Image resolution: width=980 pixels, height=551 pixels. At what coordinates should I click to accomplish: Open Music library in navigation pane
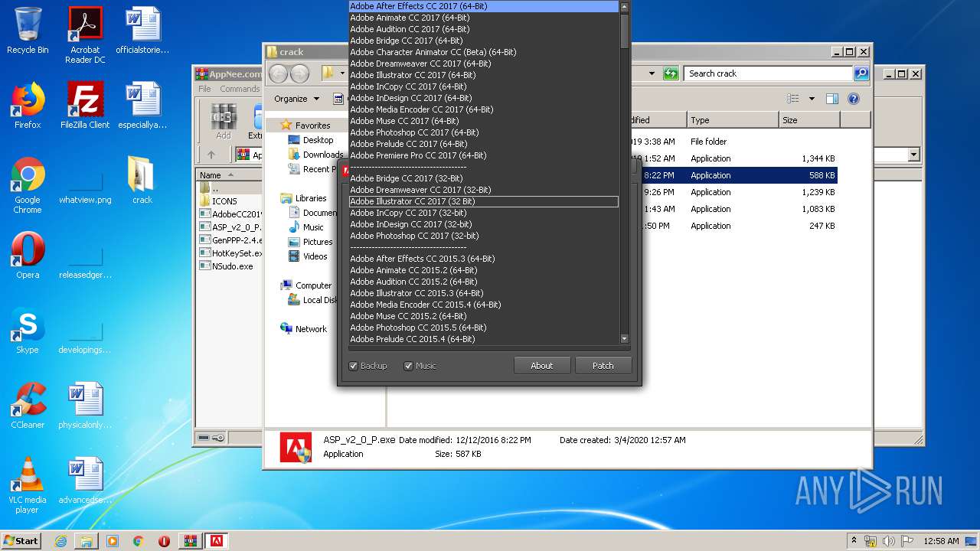point(313,227)
